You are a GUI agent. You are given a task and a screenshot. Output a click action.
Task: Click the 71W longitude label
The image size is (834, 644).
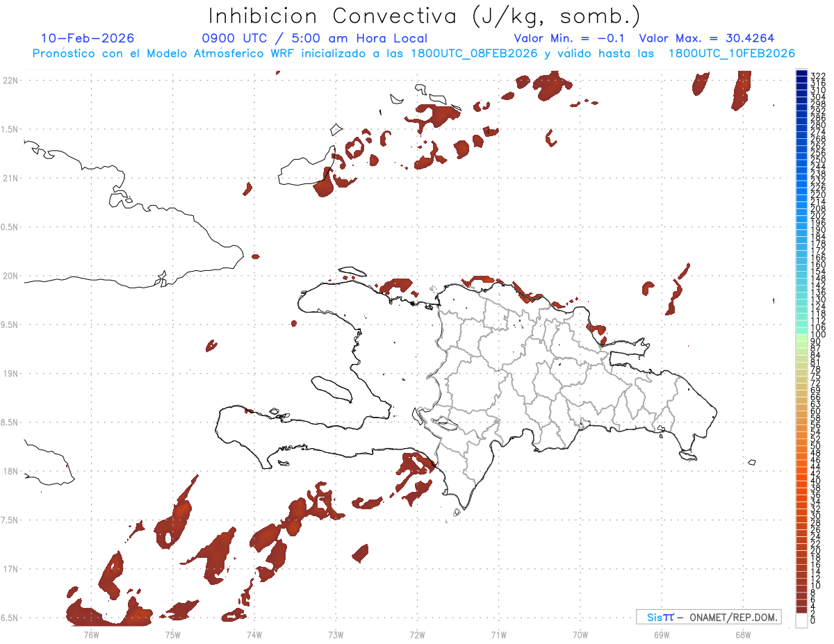[498, 635]
